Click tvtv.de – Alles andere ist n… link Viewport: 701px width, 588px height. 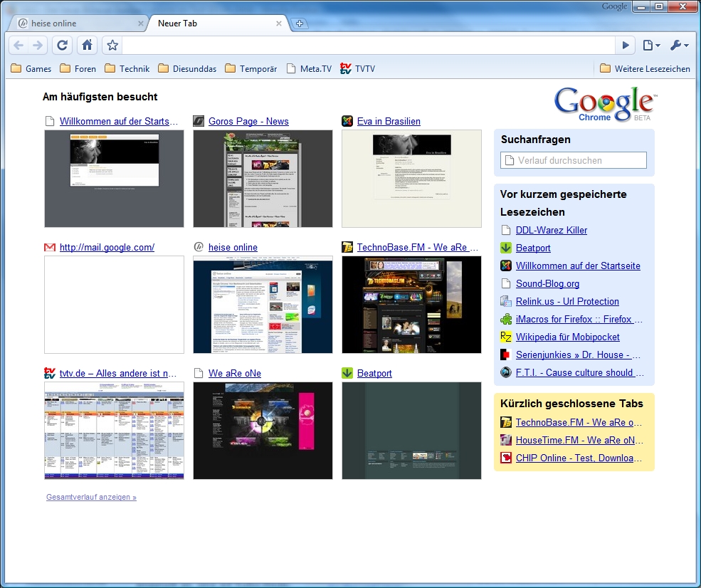pyautogui.click(x=118, y=373)
